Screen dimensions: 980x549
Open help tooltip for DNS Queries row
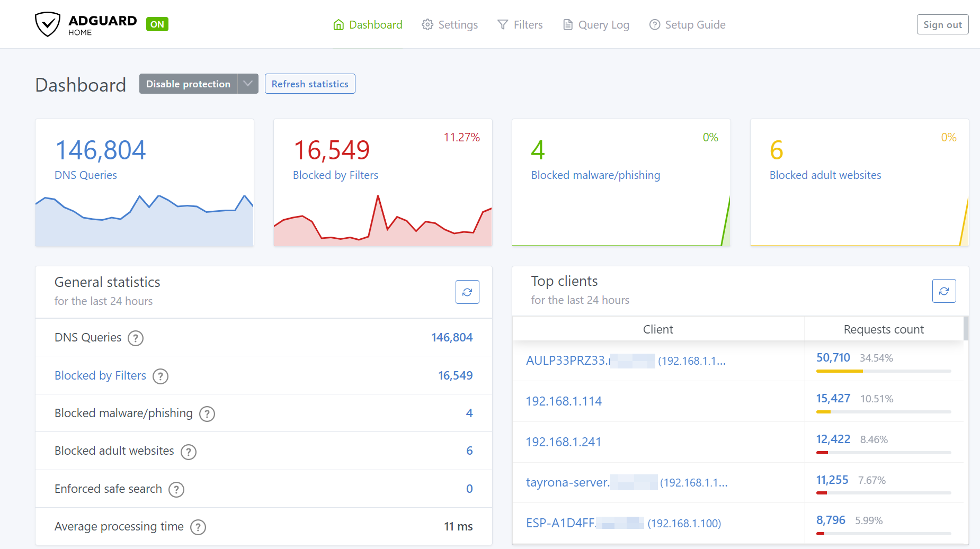tap(136, 338)
